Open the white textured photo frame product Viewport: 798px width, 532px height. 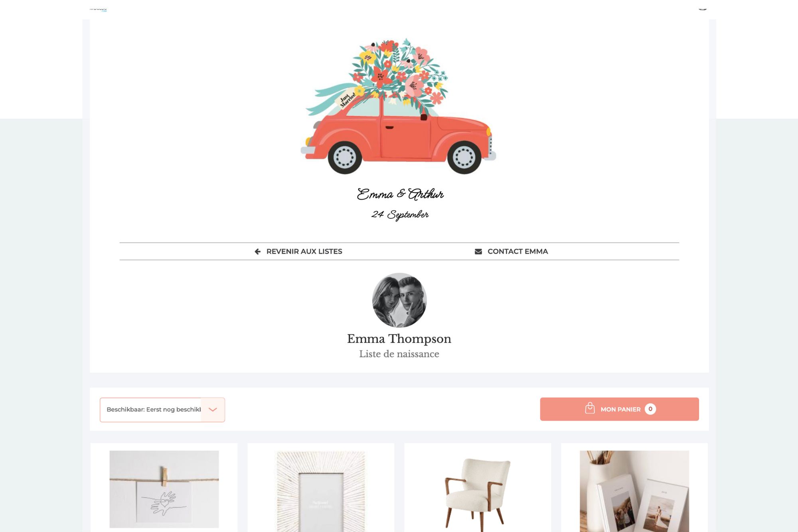(321, 491)
